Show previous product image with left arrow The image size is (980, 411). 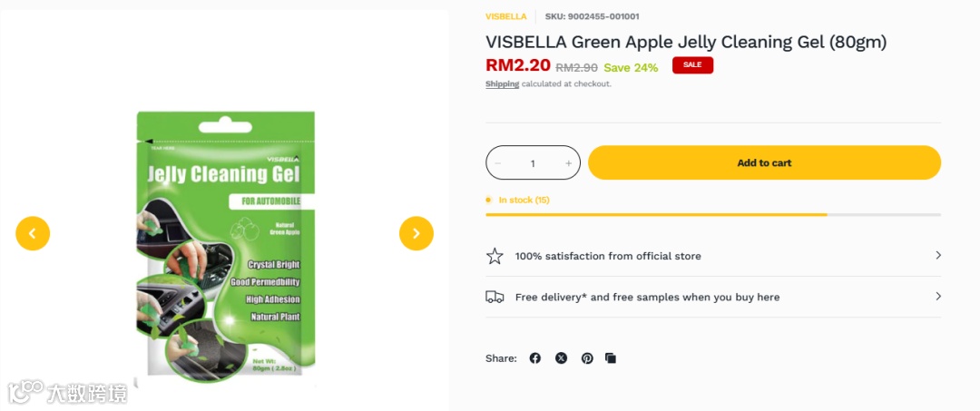[x=33, y=233]
